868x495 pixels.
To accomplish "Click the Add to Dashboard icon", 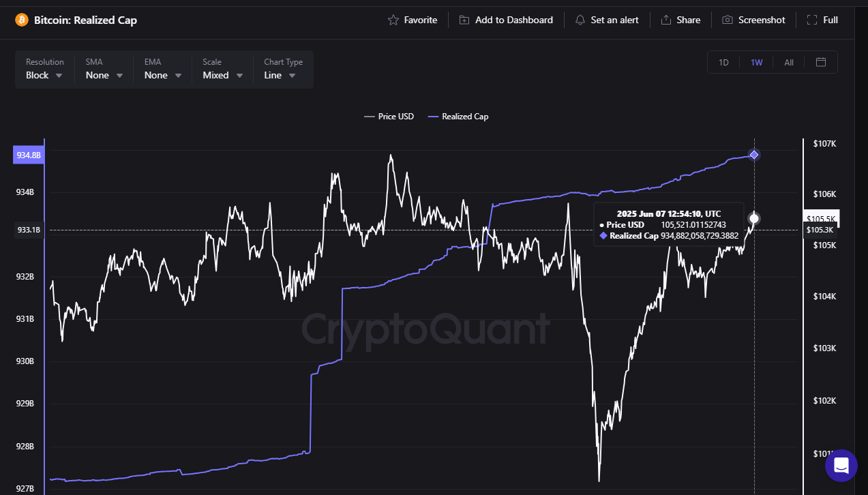I will coord(464,20).
